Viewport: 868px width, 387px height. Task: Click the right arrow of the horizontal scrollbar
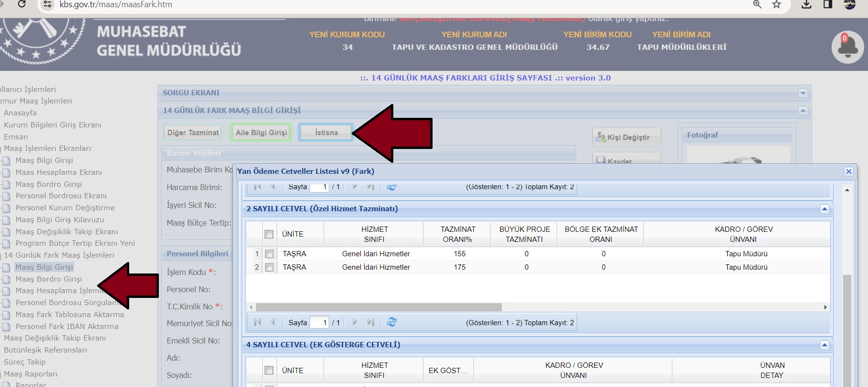coord(825,307)
